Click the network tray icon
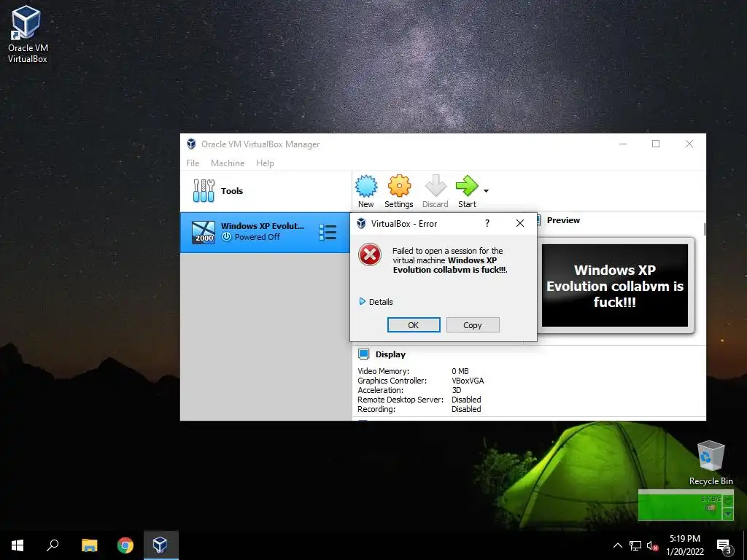747x560 pixels. click(x=635, y=545)
